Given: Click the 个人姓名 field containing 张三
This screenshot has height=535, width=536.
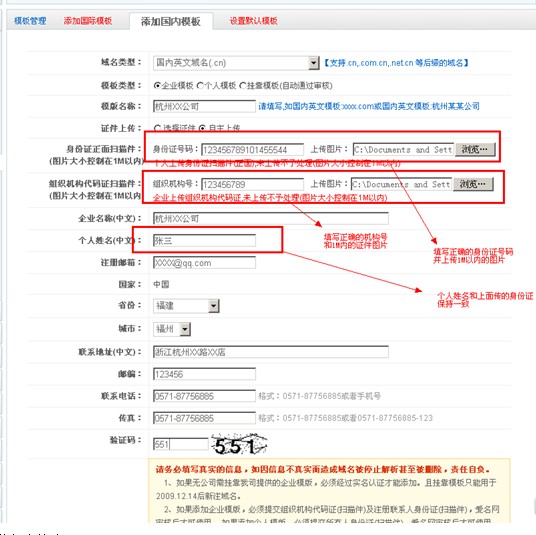Looking at the screenshot, I should click(x=204, y=240).
